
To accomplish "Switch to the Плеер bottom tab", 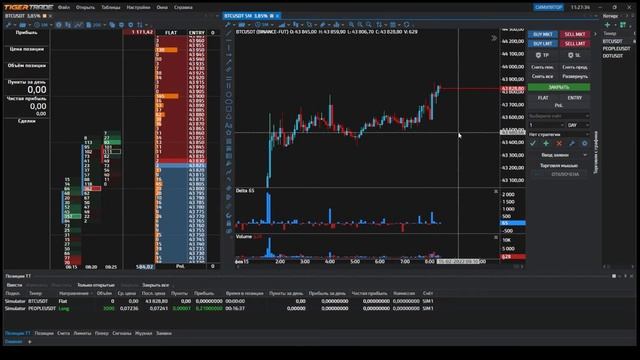I will [x=102, y=333].
